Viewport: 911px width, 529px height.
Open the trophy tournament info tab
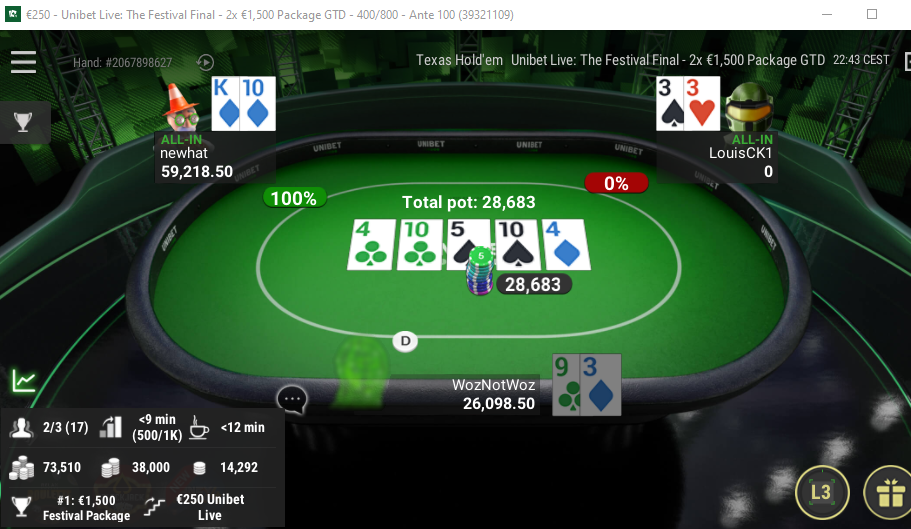pyautogui.click(x=23, y=122)
